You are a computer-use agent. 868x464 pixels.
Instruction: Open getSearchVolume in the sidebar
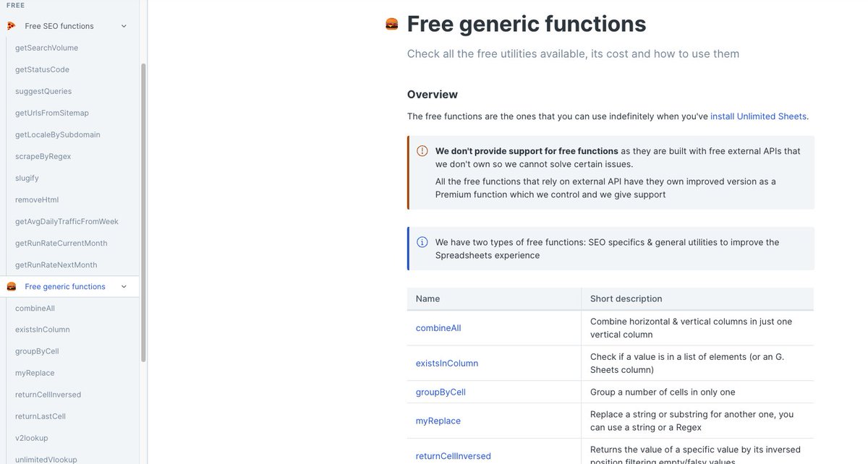(x=46, y=48)
